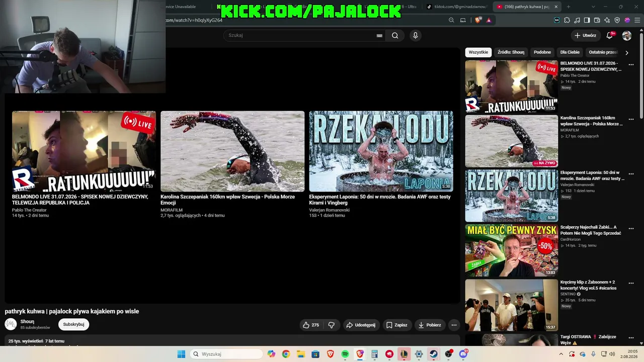
Task: Click the volume speaker icon in system tray
Action: (x=612, y=354)
